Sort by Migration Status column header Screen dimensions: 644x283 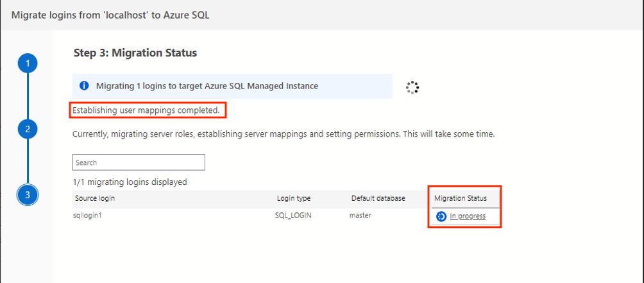[461, 198]
